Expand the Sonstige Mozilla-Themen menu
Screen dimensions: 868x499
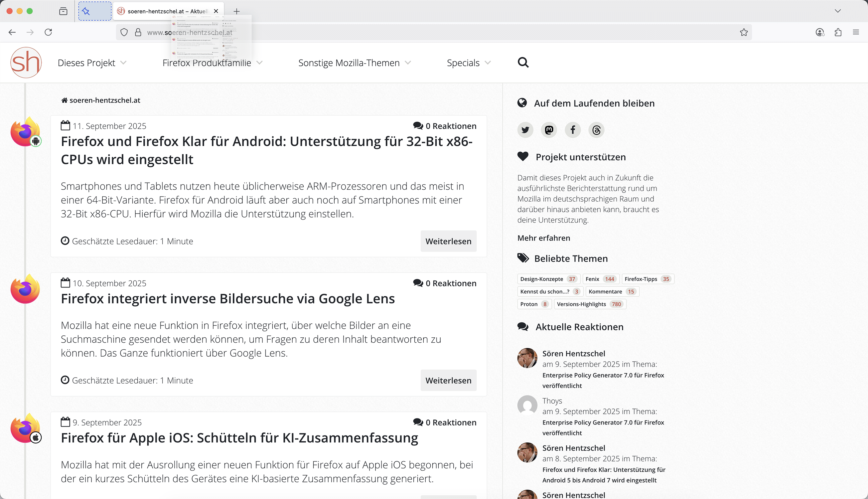click(x=355, y=63)
